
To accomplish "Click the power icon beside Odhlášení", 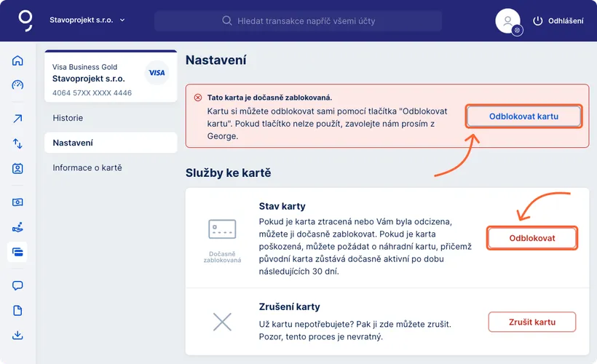I will (x=537, y=21).
